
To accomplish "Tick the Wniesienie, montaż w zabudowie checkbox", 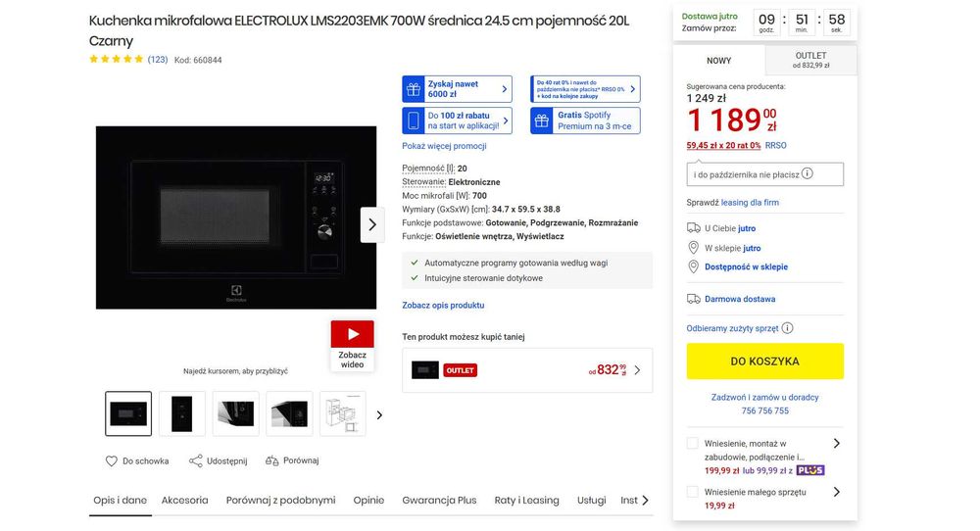I will pyautogui.click(x=693, y=444).
